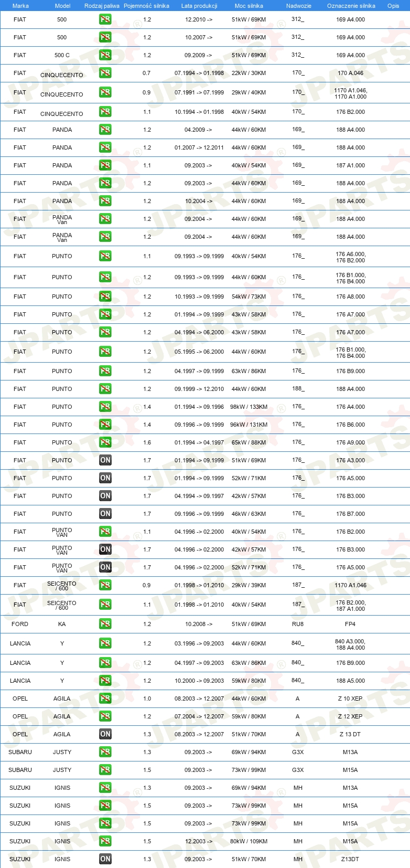Click the 500 C model cell

point(62,55)
